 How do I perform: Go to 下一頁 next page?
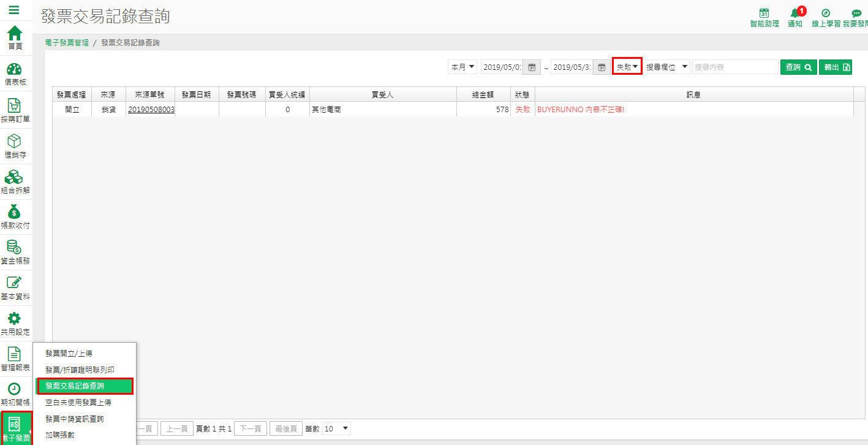click(x=251, y=429)
